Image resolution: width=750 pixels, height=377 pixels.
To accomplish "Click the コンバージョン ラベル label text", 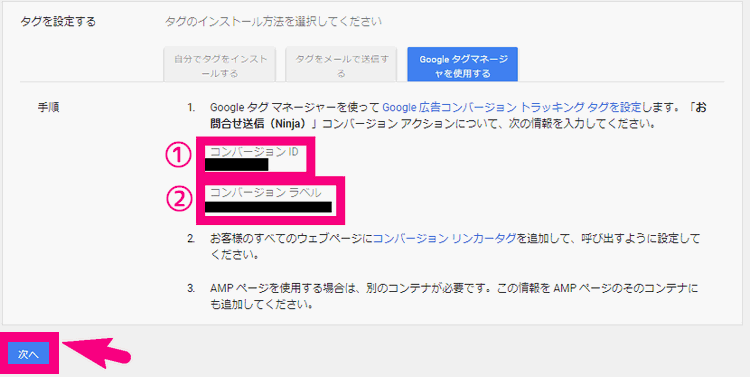I will tap(266, 193).
